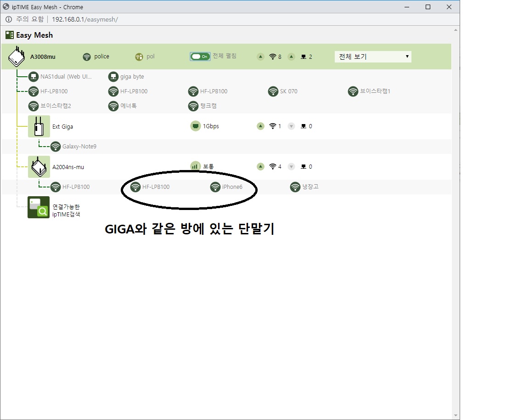
Task: Click the page scrollbar up arrow
Action: (x=456, y=30)
